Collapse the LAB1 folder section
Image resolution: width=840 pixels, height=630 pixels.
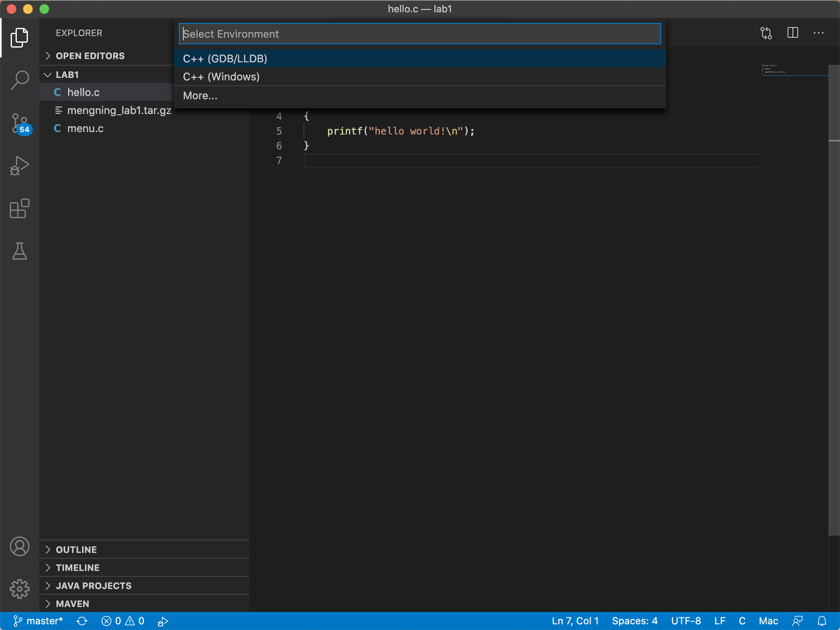[67, 75]
